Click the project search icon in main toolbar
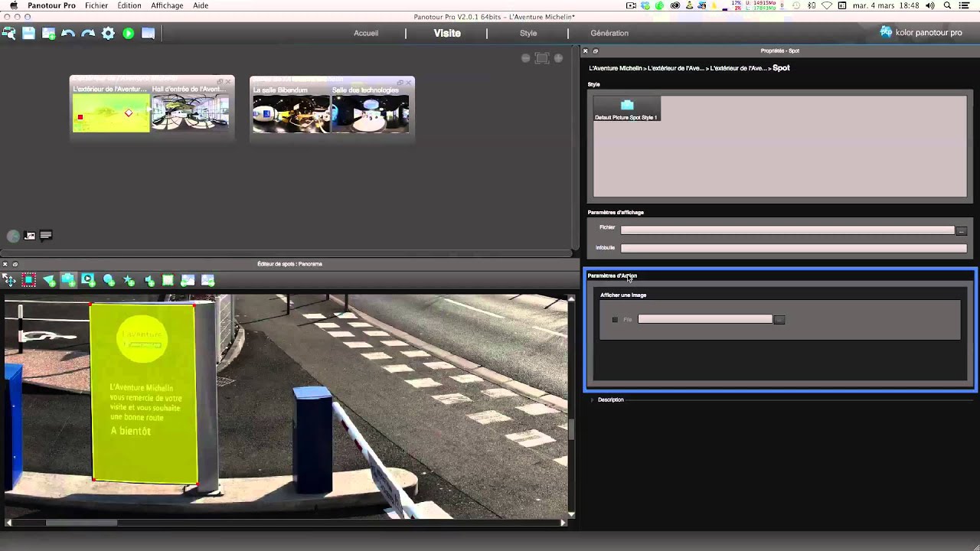This screenshot has height=551, width=980. click(x=9, y=33)
